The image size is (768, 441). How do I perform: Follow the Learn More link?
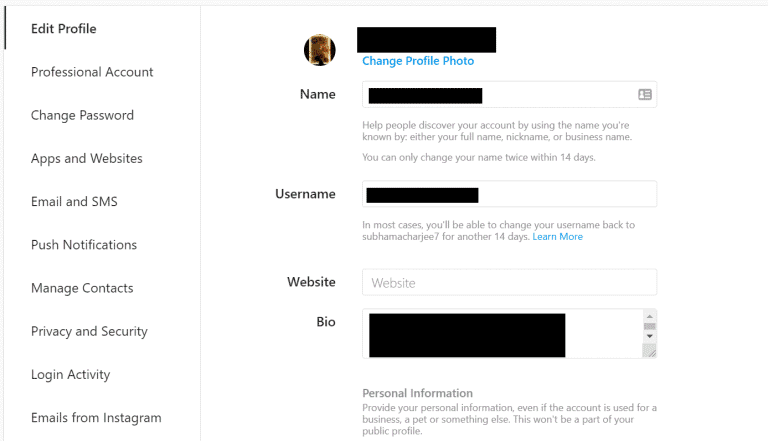point(557,237)
